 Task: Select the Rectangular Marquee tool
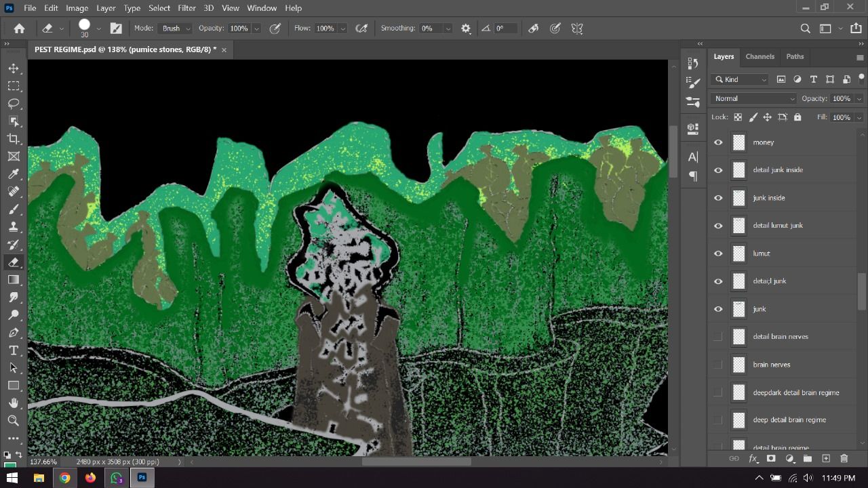(14, 86)
